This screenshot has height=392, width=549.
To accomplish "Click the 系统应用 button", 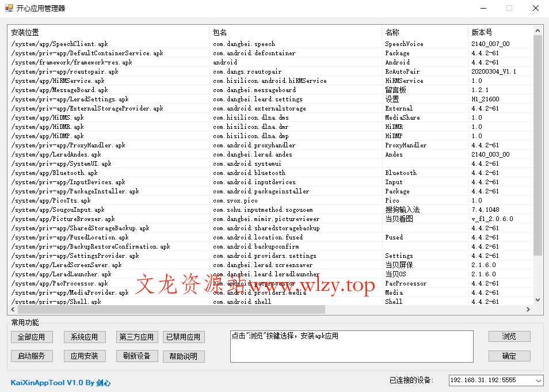I will pos(84,337).
